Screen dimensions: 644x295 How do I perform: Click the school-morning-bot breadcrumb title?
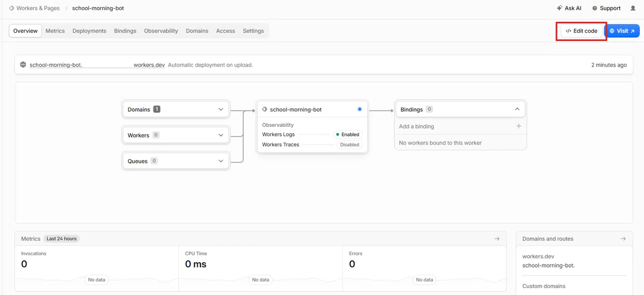click(x=98, y=8)
